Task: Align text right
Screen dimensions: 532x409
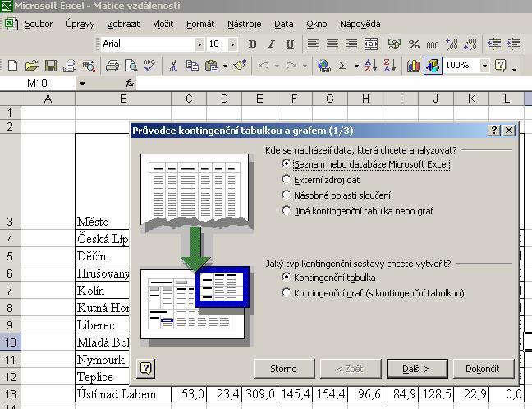Action: click(351, 44)
